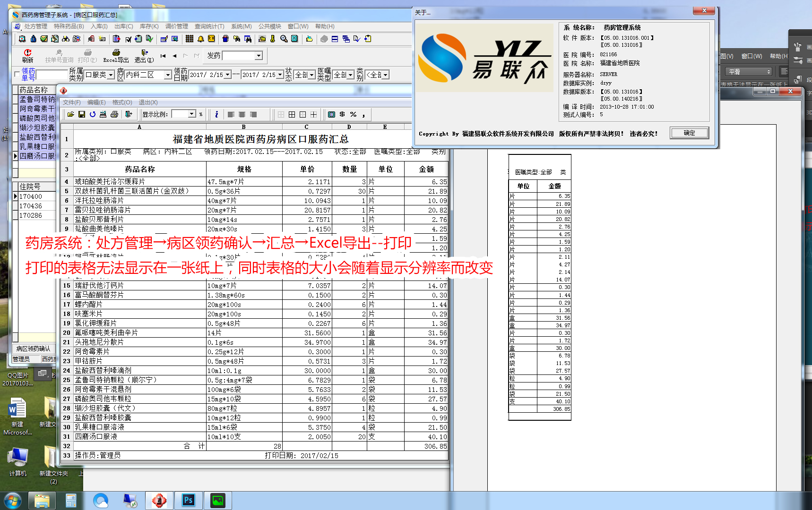Click the 领药单号 blue link label
This screenshot has width=812, height=510.
[x=28, y=74]
